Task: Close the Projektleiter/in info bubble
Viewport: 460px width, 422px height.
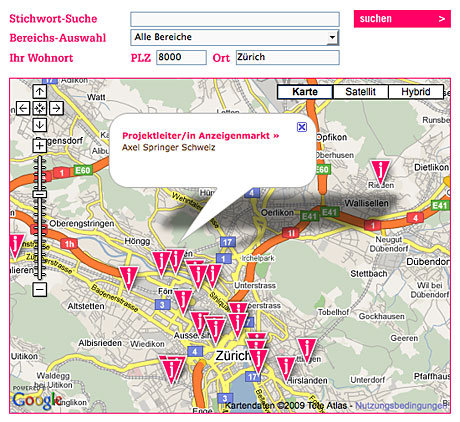Action: (302, 127)
